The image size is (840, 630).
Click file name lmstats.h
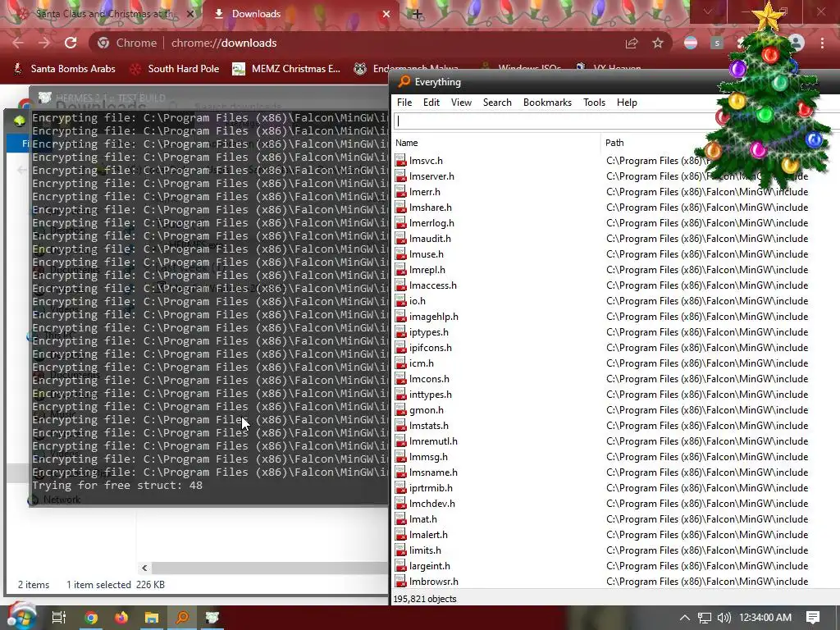pyautogui.click(x=428, y=426)
